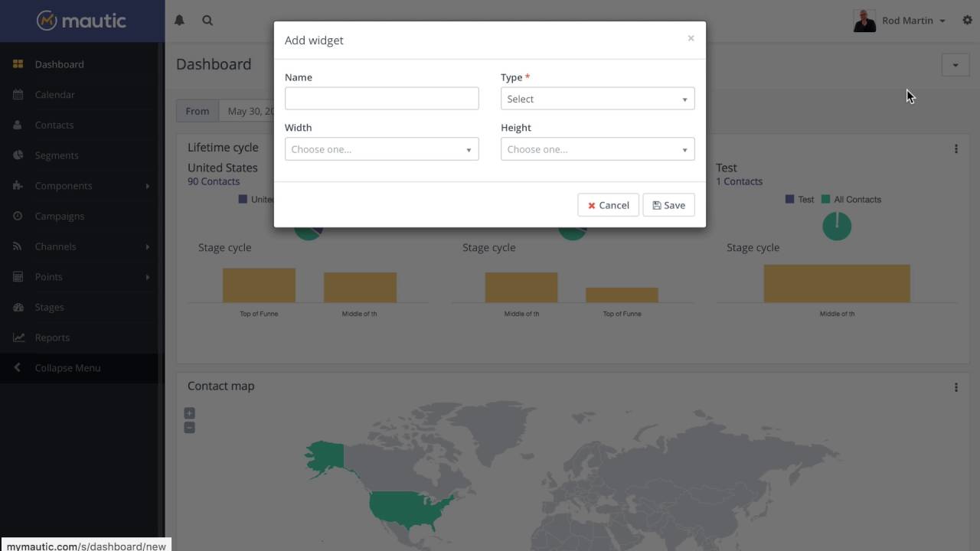The height and width of the screenshot is (551, 980).
Task: Open the dashboard actions dropdown button
Action: [x=955, y=65]
